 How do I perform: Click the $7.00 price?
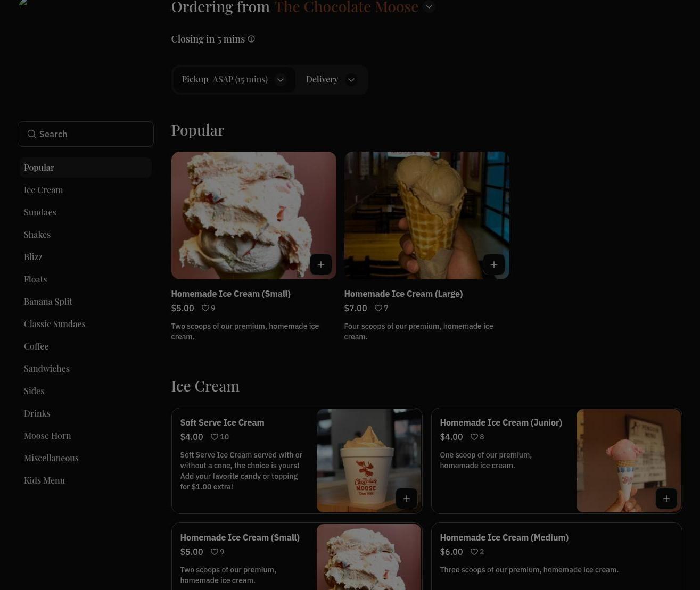click(356, 308)
